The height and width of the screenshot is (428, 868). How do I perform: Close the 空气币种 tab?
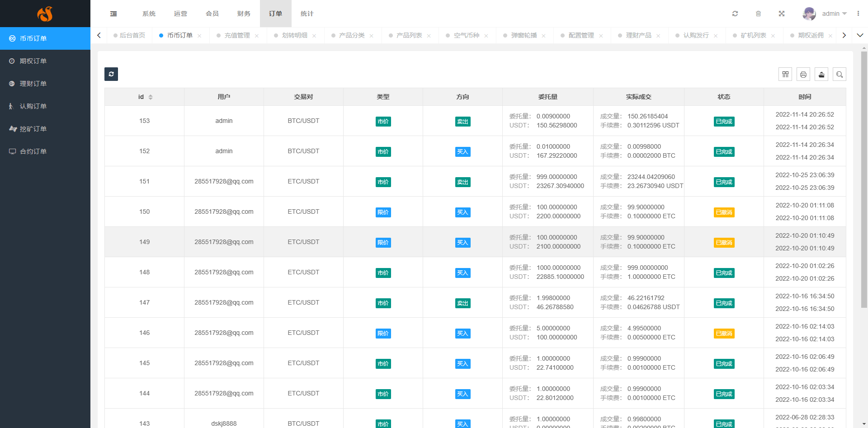pos(486,36)
